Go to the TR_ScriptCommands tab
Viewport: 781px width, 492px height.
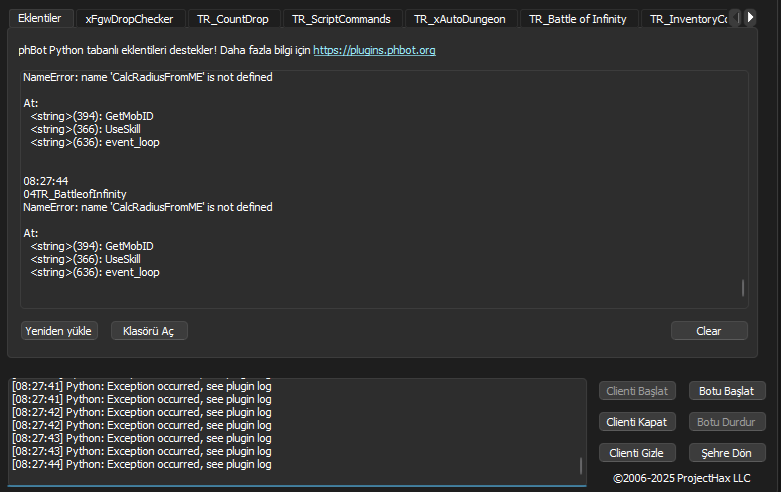click(x=343, y=19)
